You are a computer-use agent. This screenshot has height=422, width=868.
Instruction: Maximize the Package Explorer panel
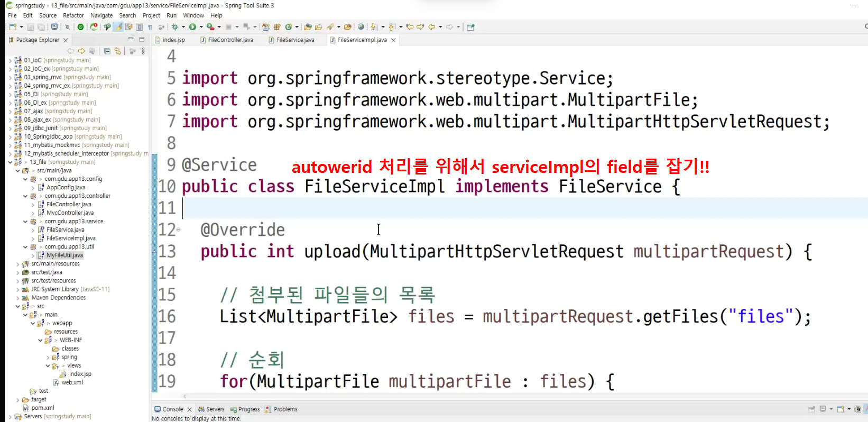(x=142, y=39)
